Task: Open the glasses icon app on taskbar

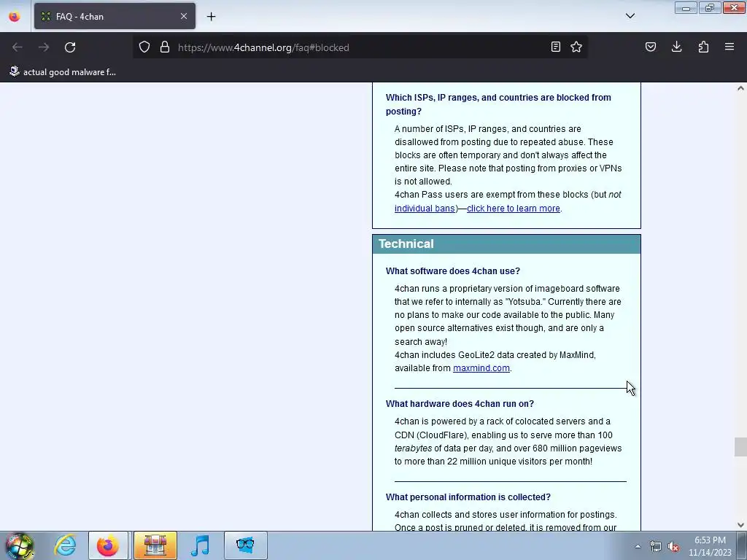Action: point(245,545)
